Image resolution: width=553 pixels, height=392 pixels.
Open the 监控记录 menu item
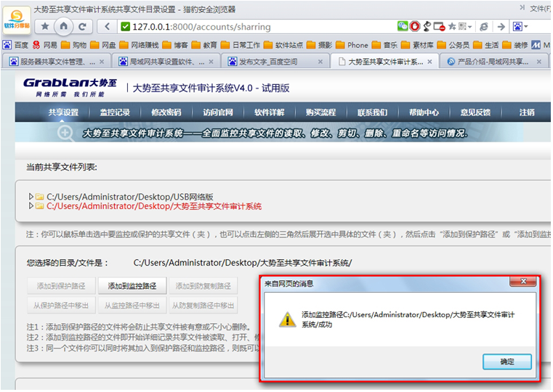(115, 113)
